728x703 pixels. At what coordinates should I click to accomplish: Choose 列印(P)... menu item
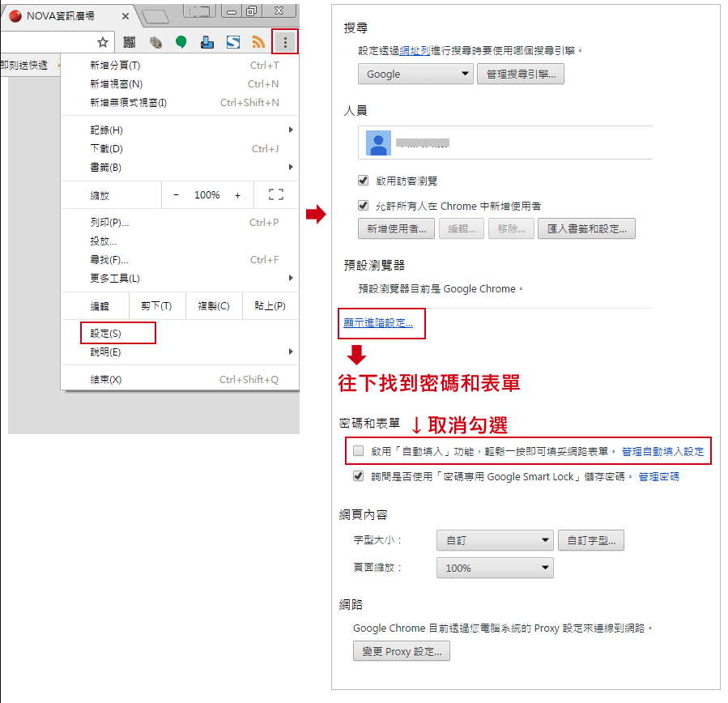coord(180,223)
